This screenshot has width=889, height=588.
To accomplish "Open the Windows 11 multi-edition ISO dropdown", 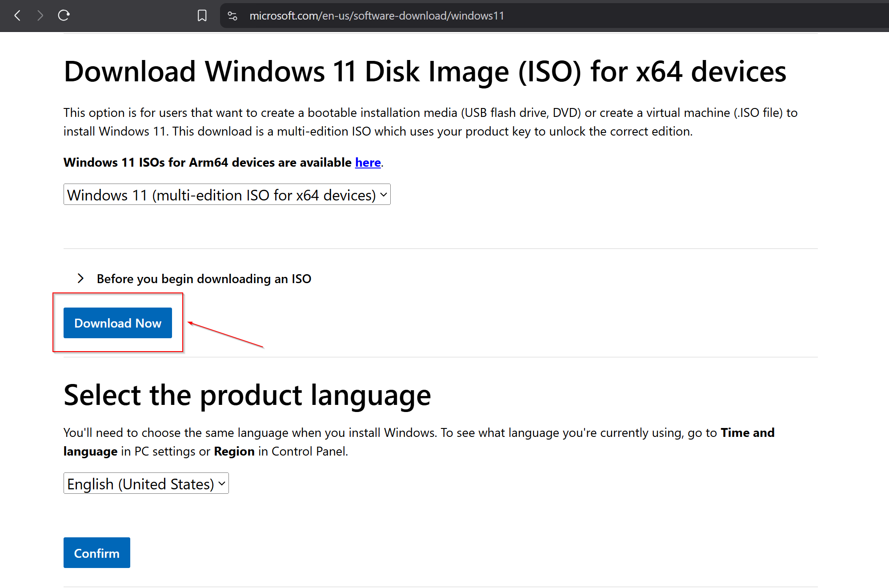I will (x=227, y=195).
